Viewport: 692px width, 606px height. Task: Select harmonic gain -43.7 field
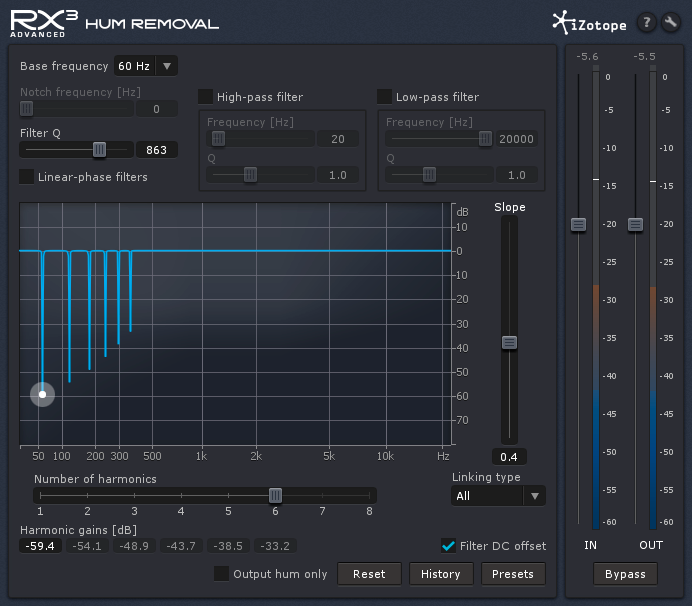pyautogui.click(x=181, y=546)
